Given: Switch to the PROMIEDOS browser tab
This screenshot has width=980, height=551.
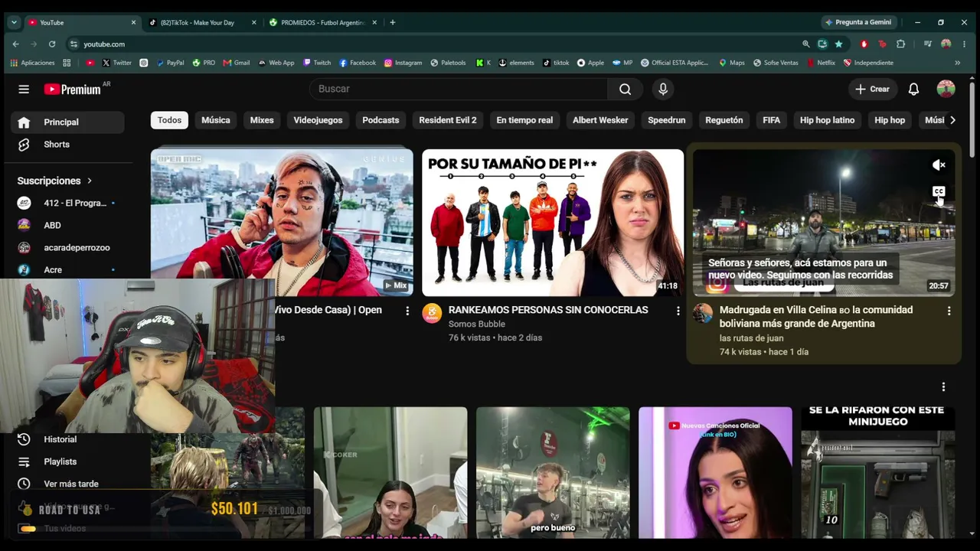Looking at the screenshot, I should 322,22.
